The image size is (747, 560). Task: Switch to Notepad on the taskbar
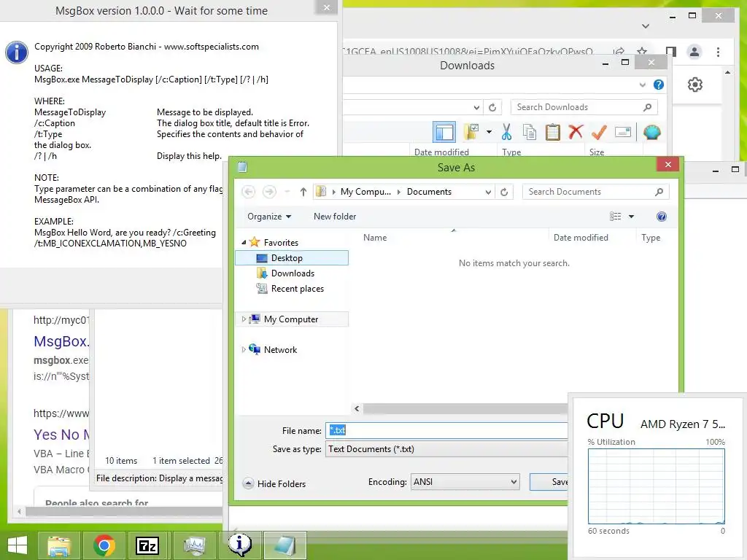[x=285, y=545]
